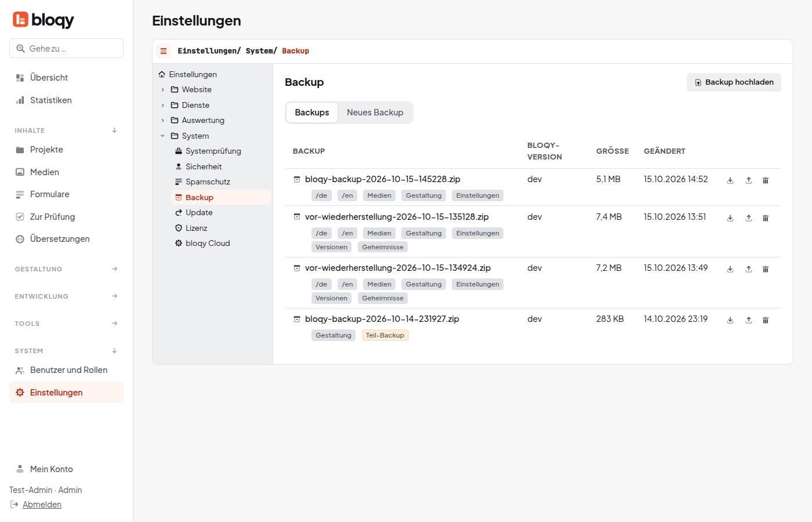The width and height of the screenshot is (812, 522).
Task: Download vor-wiederherstellung-2026-10-15-134924.zip
Action: point(730,269)
